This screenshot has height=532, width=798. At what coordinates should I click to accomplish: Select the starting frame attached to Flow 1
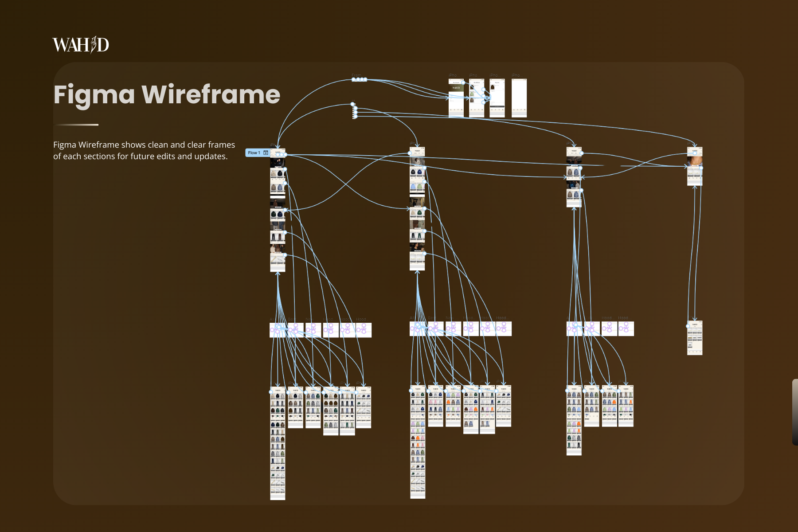click(278, 210)
